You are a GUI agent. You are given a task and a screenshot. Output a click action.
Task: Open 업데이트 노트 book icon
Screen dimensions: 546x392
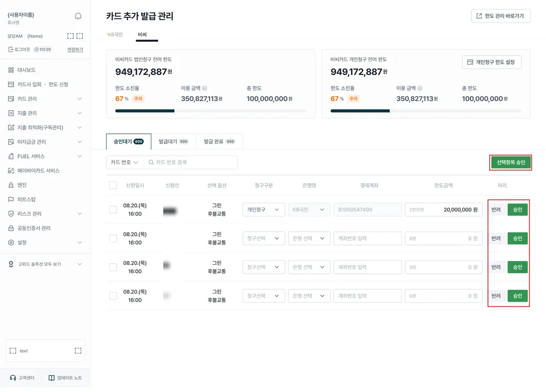pyautogui.click(x=51, y=378)
